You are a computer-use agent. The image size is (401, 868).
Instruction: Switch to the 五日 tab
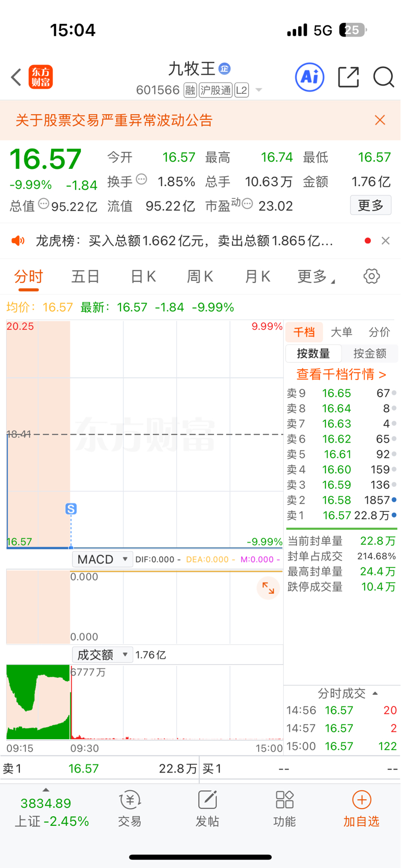click(86, 276)
